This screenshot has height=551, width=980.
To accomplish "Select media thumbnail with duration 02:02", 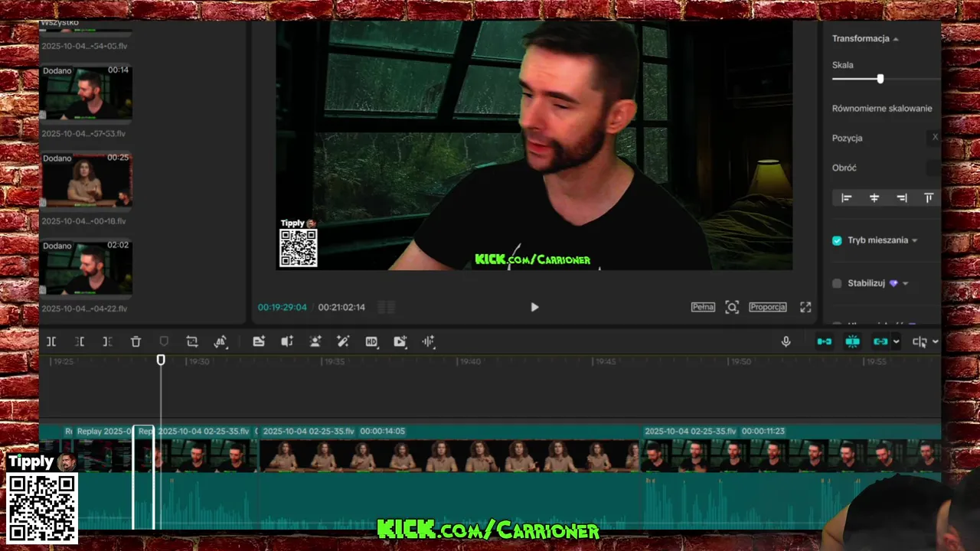I will click(86, 269).
